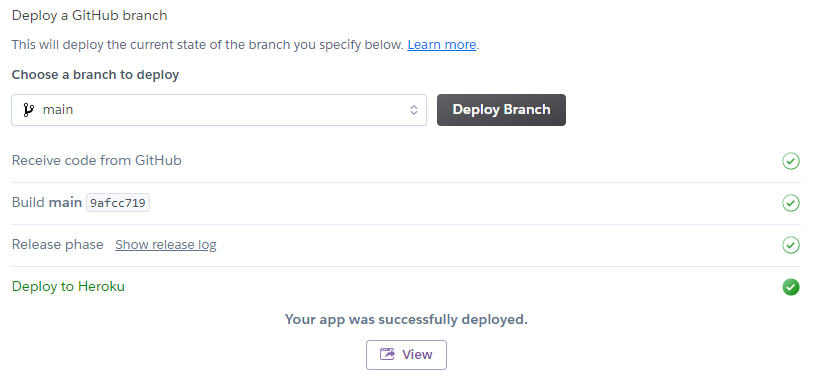The height and width of the screenshot is (383, 839).
Task: Click the git branch icon beside main
Action: pyautogui.click(x=28, y=110)
